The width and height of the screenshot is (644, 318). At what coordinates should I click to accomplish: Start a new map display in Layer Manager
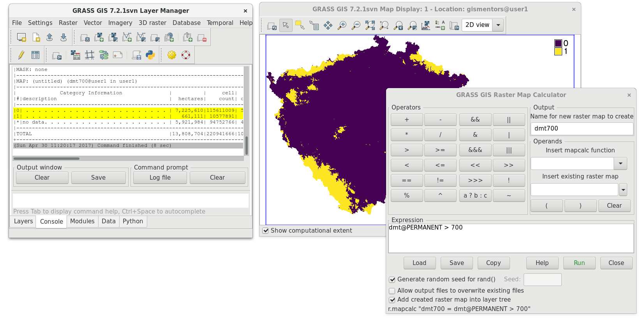point(21,37)
